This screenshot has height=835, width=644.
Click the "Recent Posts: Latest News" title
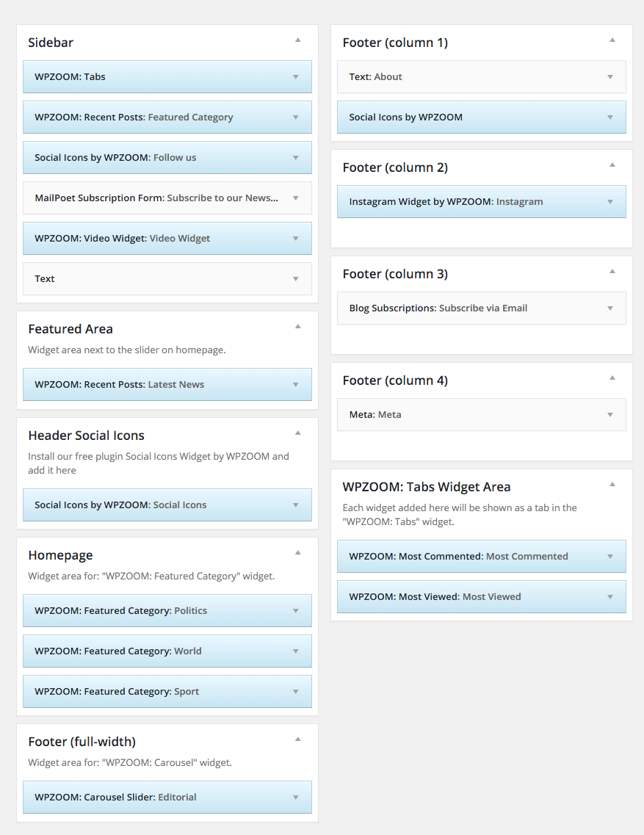[x=119, y=385]
